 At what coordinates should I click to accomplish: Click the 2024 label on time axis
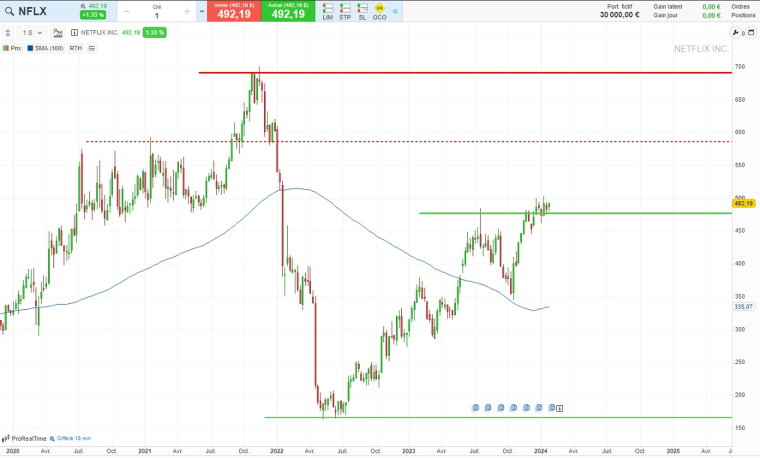pos(541,451)
